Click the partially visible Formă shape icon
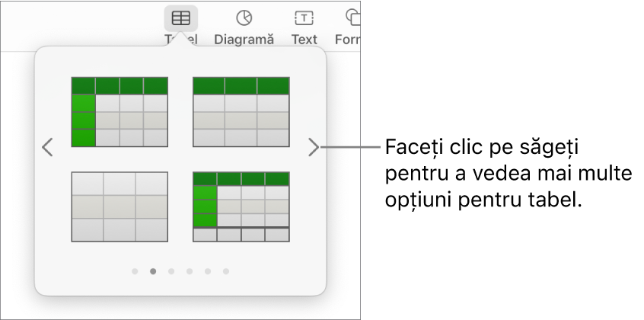The width and height of the screenshot is (644, 320). [352, 18]
